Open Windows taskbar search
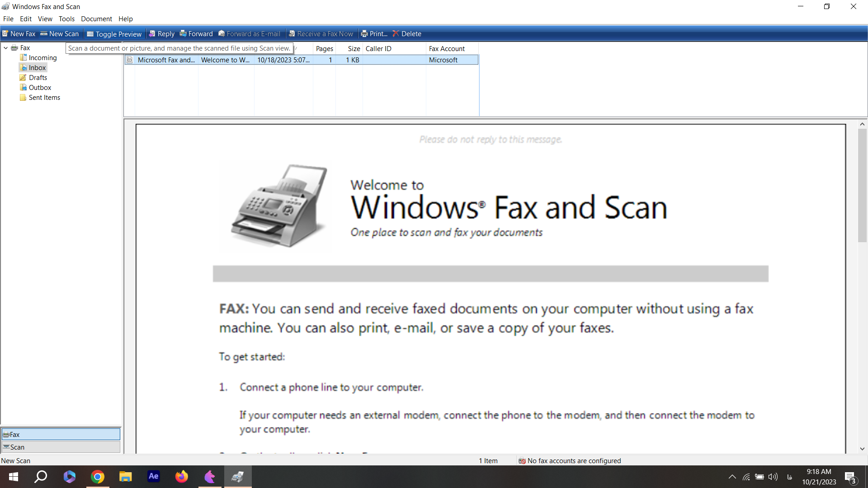Screen dimensions: 868x488 pos(41,477)
